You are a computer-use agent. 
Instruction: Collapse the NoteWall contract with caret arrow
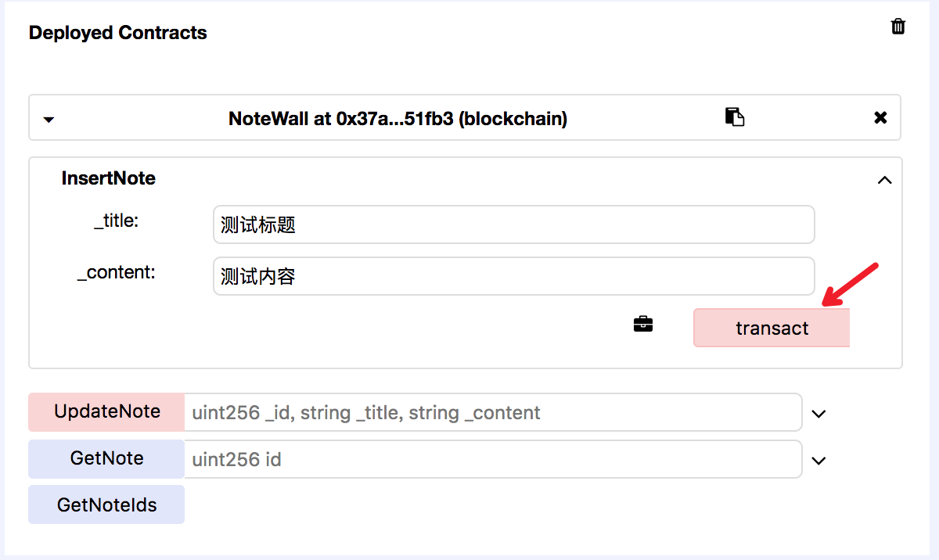(x=49, y=120)
